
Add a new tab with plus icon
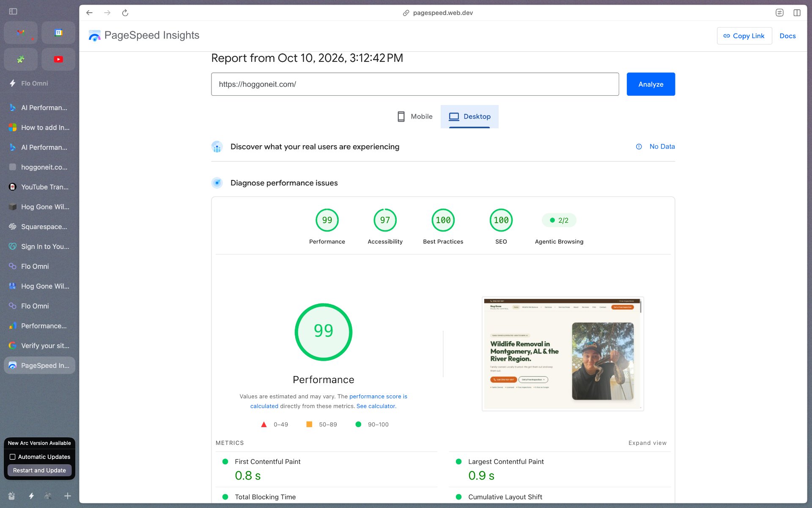pos(68,496)
